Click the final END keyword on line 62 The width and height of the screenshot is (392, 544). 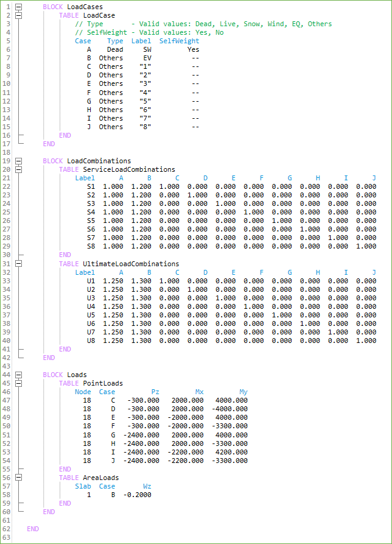[33, 529]
